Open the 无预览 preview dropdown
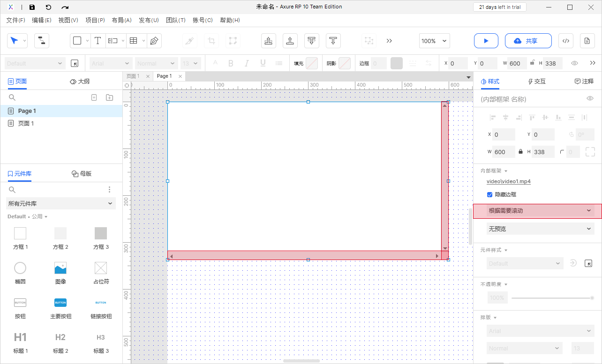This screenshot has height=364, width=602. click(x=541, y=229)
